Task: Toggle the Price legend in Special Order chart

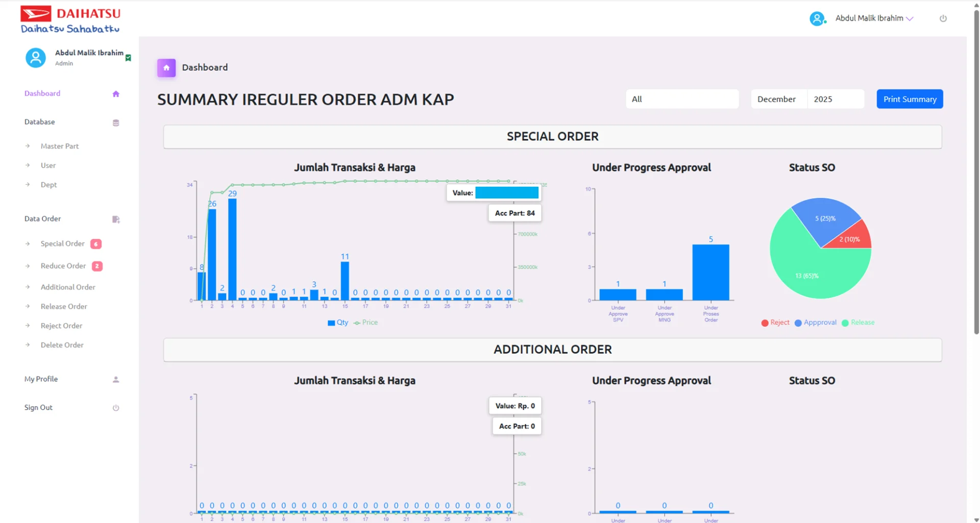Action: click(366, 322)
